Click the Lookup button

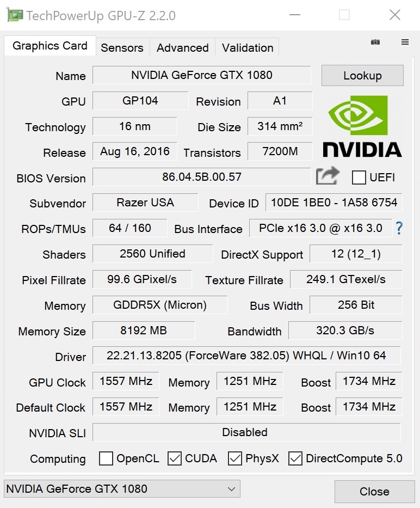(x=362, y=76)
